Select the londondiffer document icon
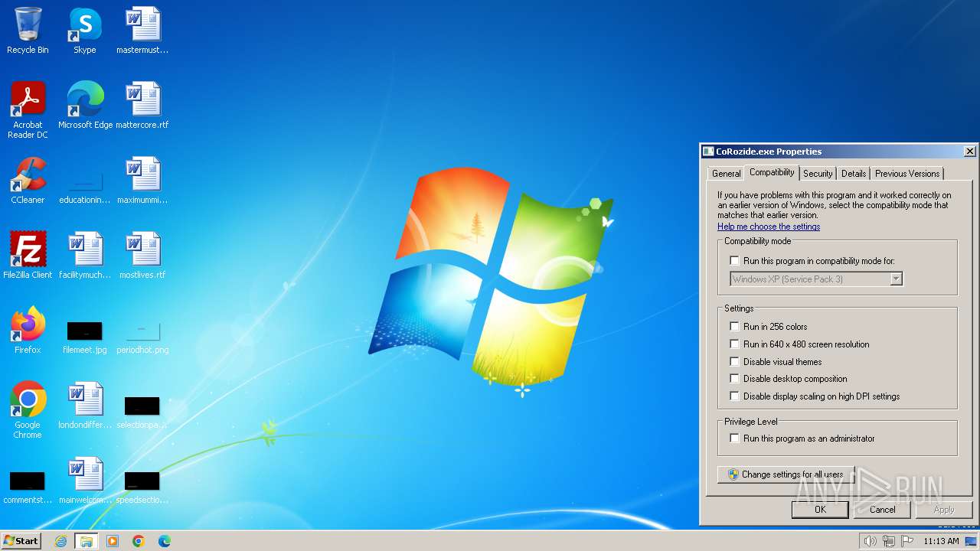This screenshot has width=980, height=551. [85, 406]
